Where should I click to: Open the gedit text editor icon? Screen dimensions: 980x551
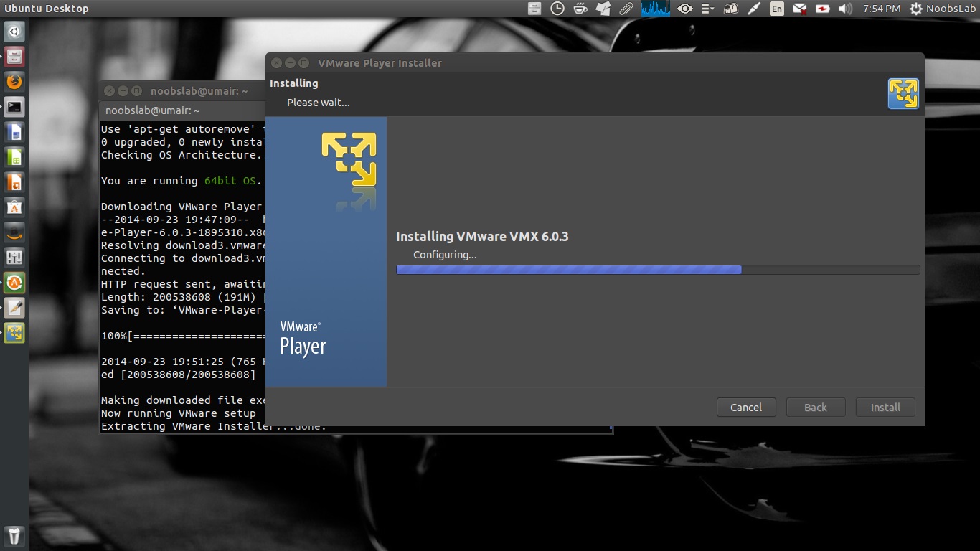pos(14,307)
